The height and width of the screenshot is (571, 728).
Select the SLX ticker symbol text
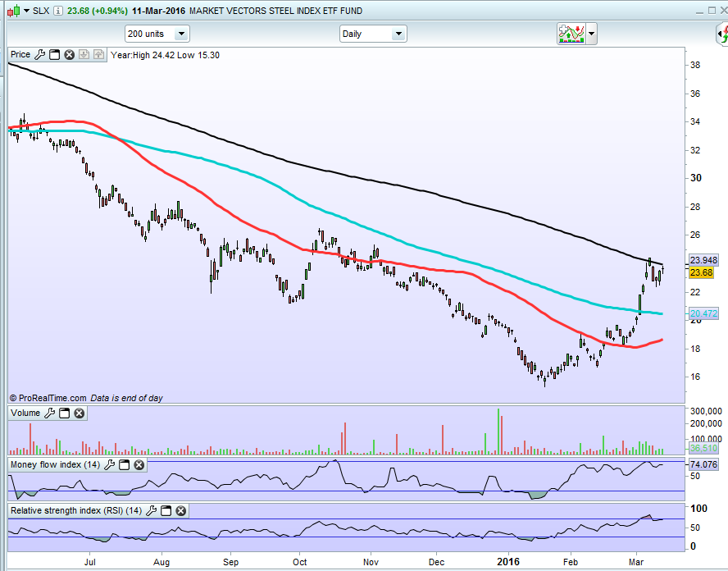[41, 11]
